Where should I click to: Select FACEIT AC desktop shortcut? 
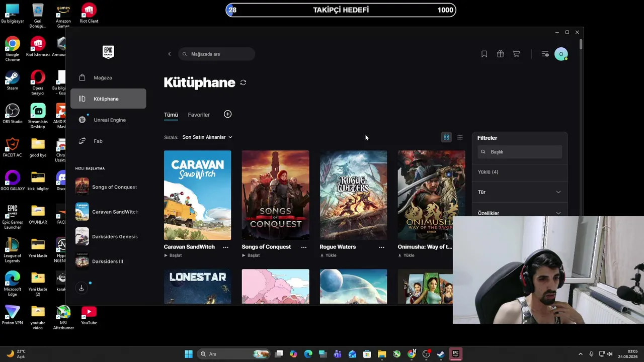(13, 147)
